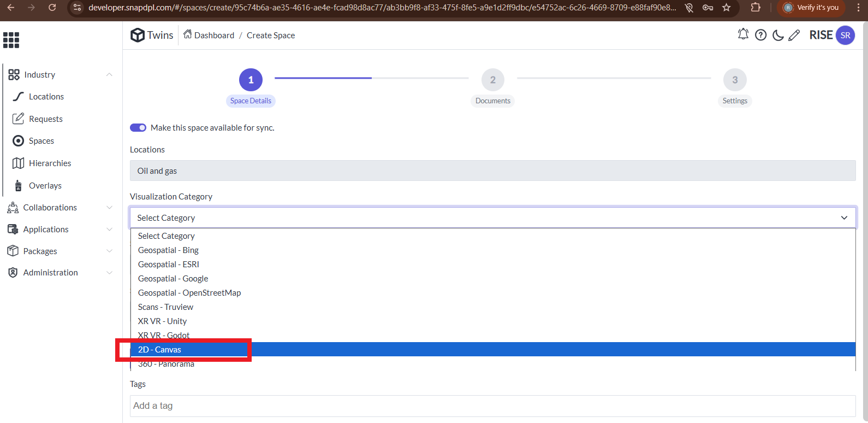Expand the Administration section chevron

pyautogui.click(x=109, y=273)
